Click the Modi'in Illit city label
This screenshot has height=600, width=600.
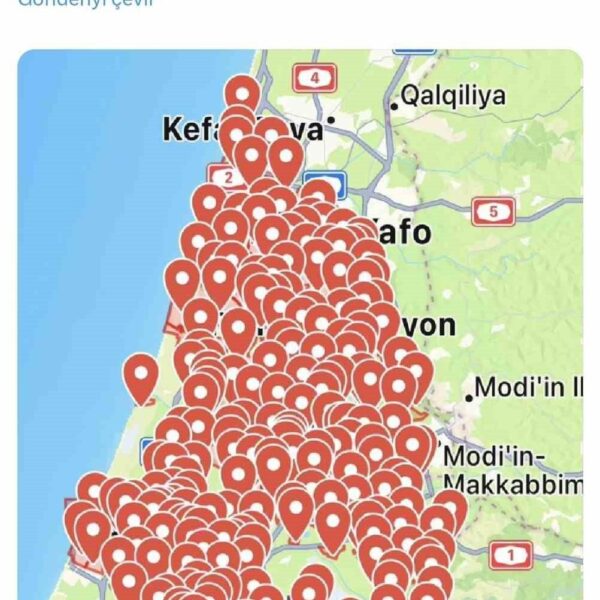528,387
